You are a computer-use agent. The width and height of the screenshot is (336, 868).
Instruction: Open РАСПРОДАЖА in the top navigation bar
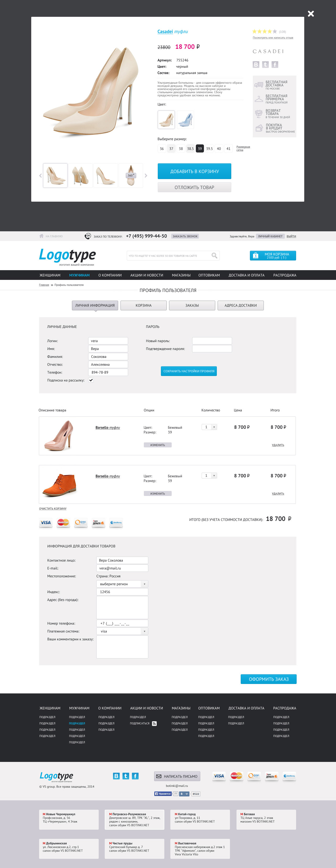[285, 275]
